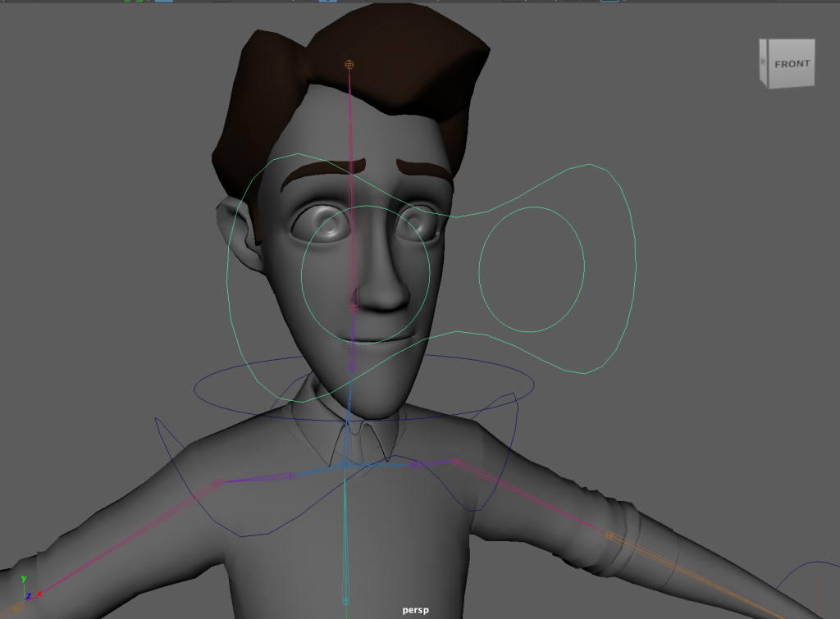Click the FRONT face of the view cube
Screen dimensions: 840x619
792,64
